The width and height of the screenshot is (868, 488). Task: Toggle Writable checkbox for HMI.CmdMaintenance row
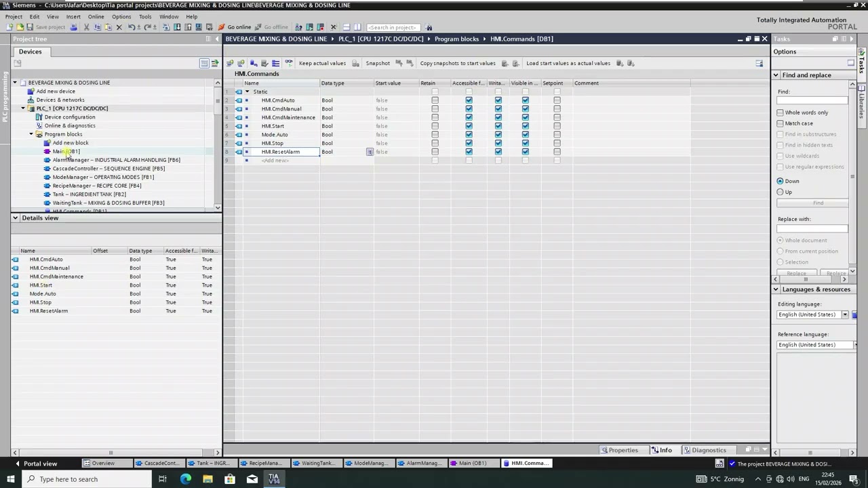[x=498, y=117]
